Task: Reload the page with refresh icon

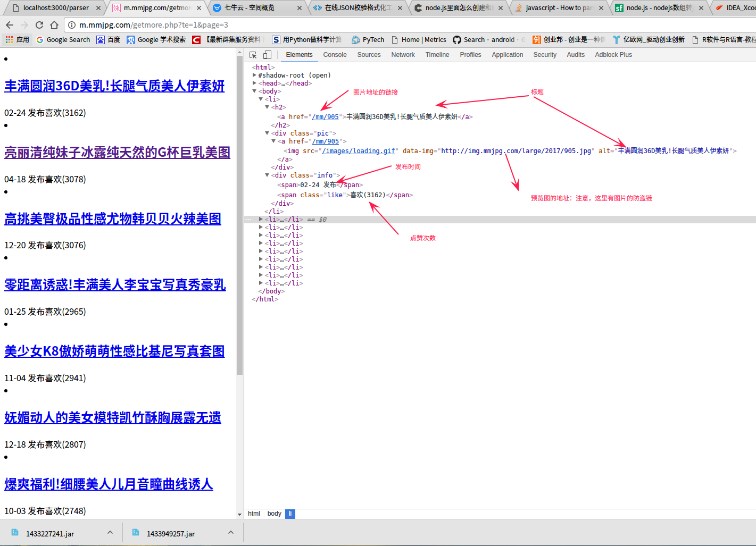Action: (x=39, y=25)
